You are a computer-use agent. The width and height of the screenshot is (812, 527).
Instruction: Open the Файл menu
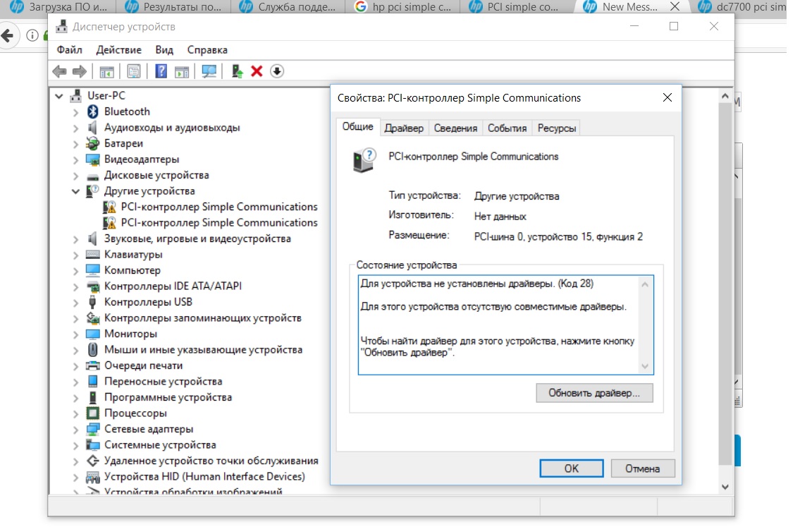click(69, 50)
